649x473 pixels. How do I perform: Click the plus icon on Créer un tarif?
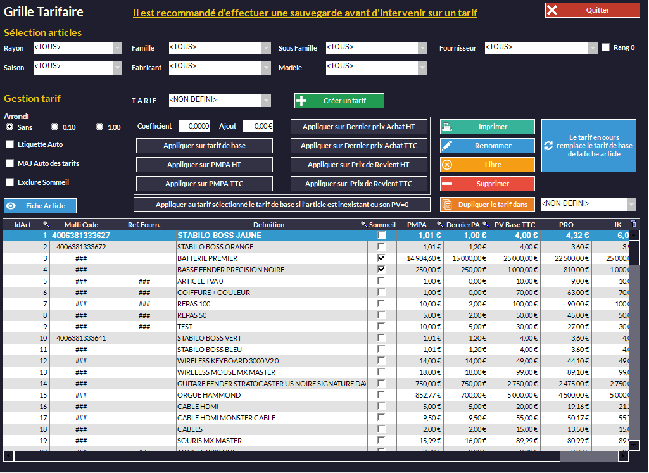303,101
